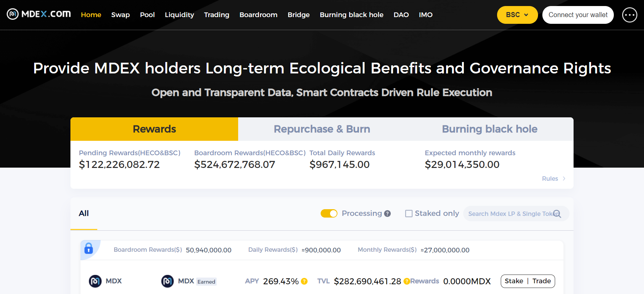Click TVL value $282,690,461.28
644x294 pixels.
368,281
